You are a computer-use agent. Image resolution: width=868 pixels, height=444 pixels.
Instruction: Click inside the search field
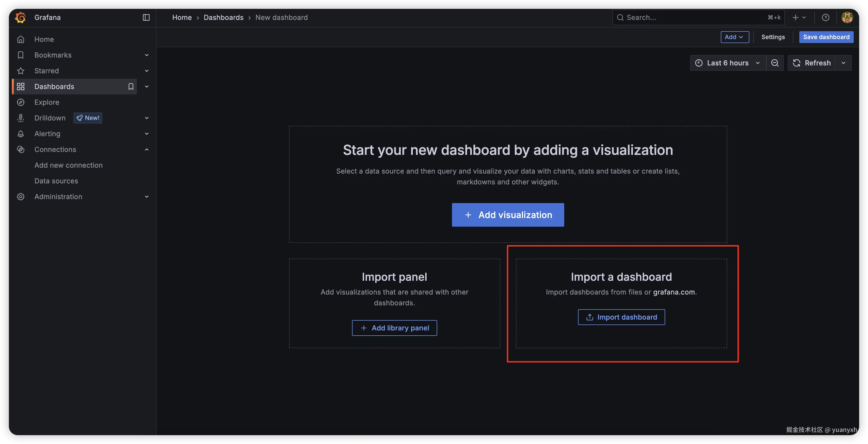click(674, 17)
